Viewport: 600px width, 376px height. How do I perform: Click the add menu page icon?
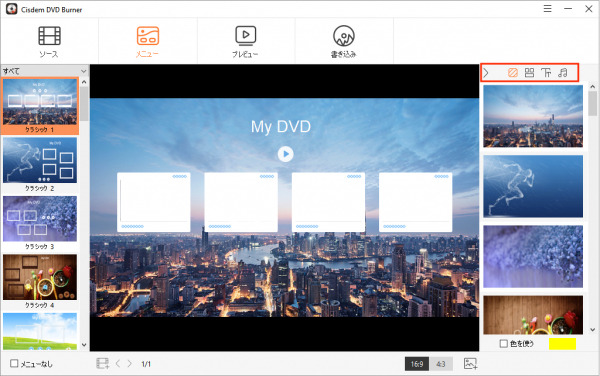[x=102, y=363]
